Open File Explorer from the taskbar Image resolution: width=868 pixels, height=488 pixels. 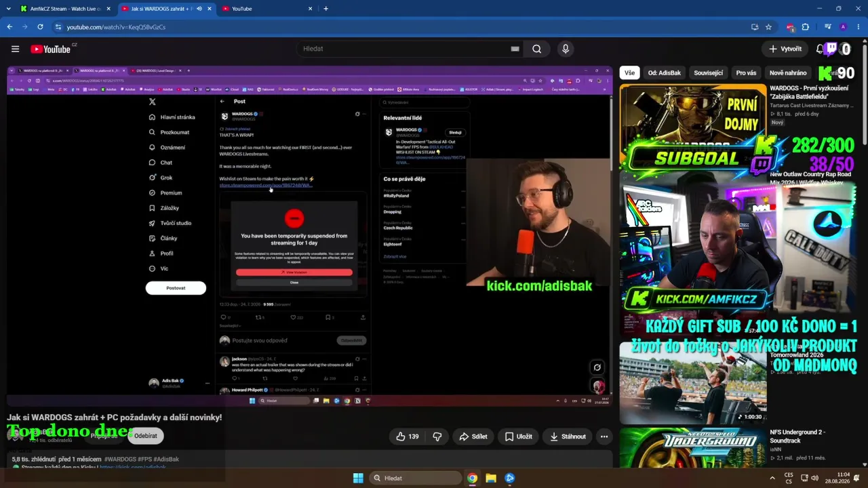491,478
